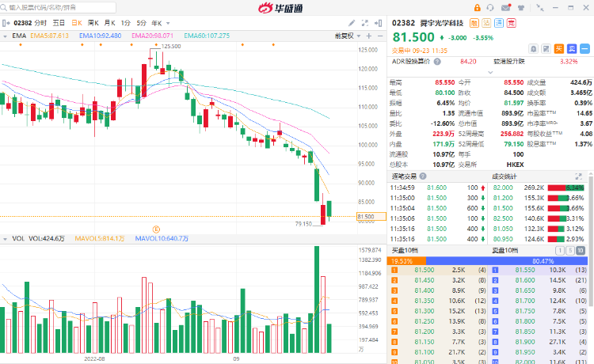
Task: Click EMA10:92.480 indicator label
Action: pyautogui.click(x=100, y=36)
